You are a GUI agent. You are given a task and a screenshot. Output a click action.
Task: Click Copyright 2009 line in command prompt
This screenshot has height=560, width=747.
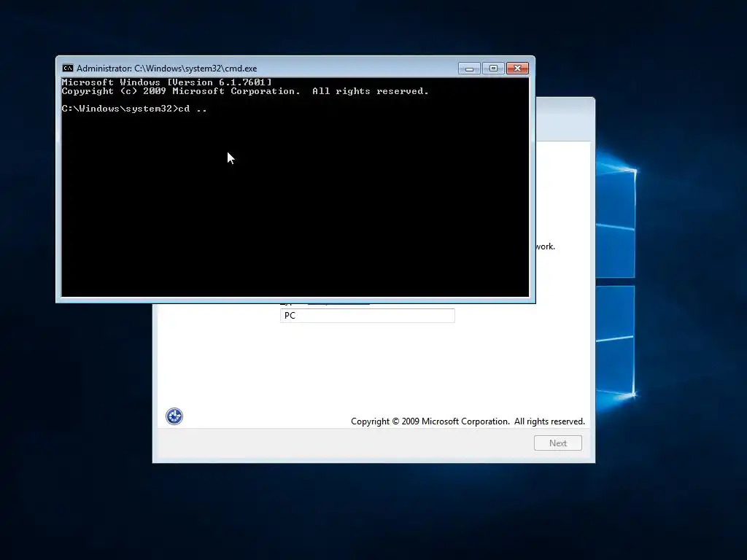point(245,91)
